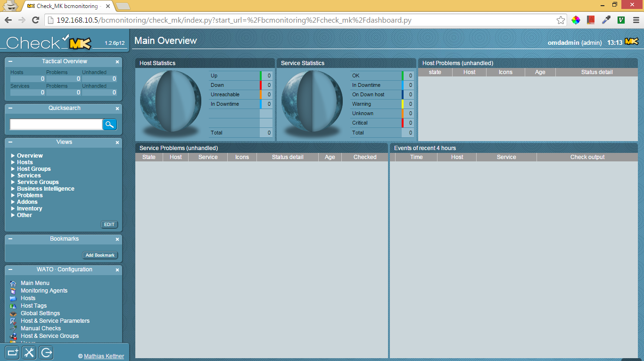Screen dimensions: 644x361
Task: Expand Problems in Views tree
Action: point(13,195)
